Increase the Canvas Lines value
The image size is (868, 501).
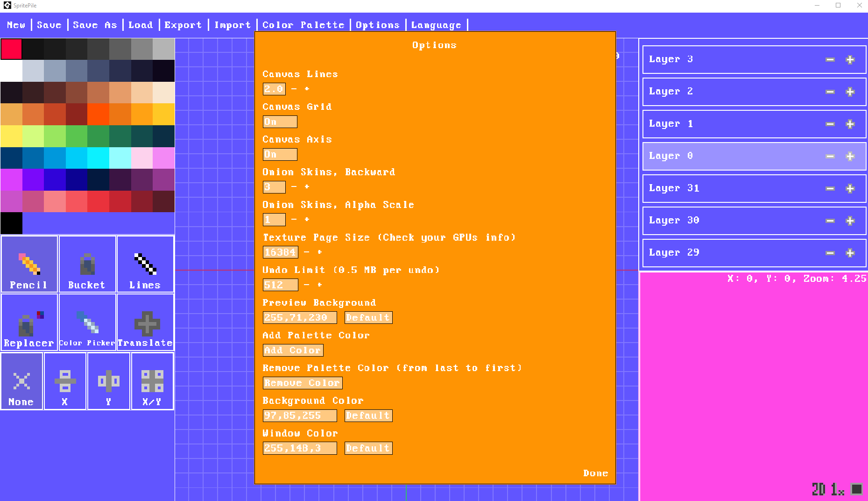[x=307, y=89]
